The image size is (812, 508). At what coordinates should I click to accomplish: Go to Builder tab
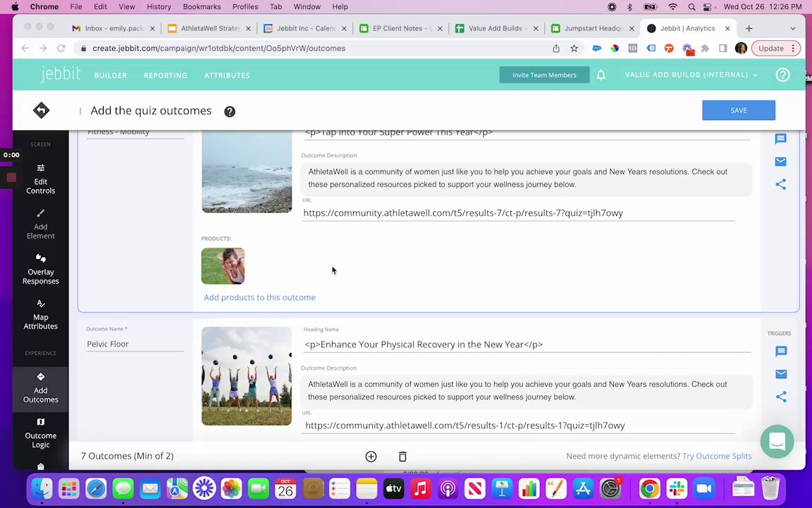click(110, 75)
